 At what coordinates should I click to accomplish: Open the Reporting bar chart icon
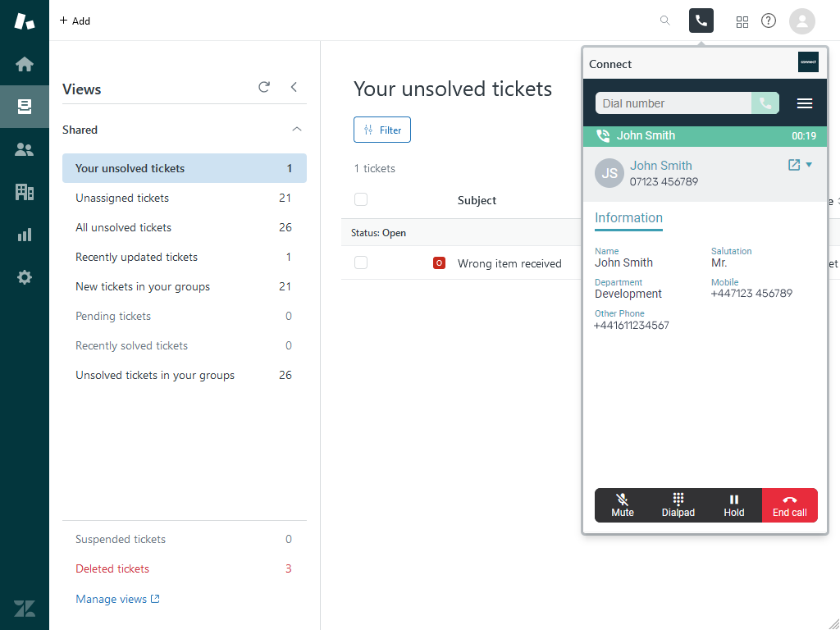pos(25,235)
